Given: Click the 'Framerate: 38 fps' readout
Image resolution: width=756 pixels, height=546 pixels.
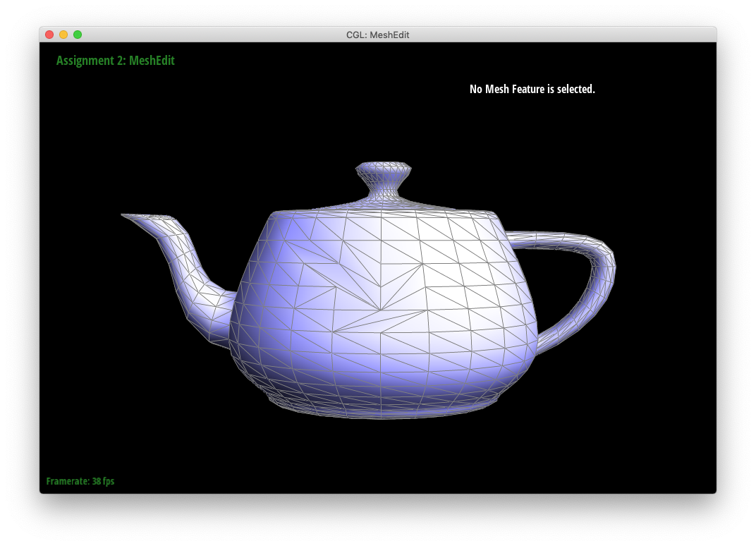Looking at the screenshot, I should click(80, 481).
